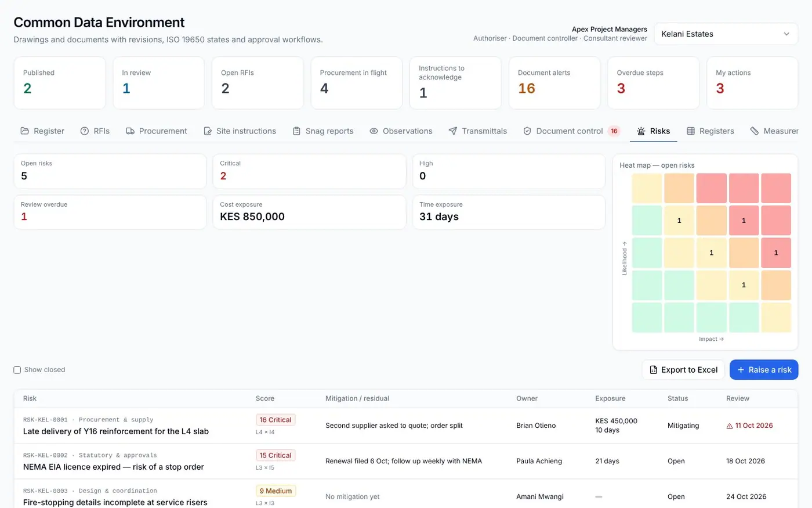Click the 16 Critical score badge
Screen dimensions: 812x508
pyautogui.click(x=275, y=420)
